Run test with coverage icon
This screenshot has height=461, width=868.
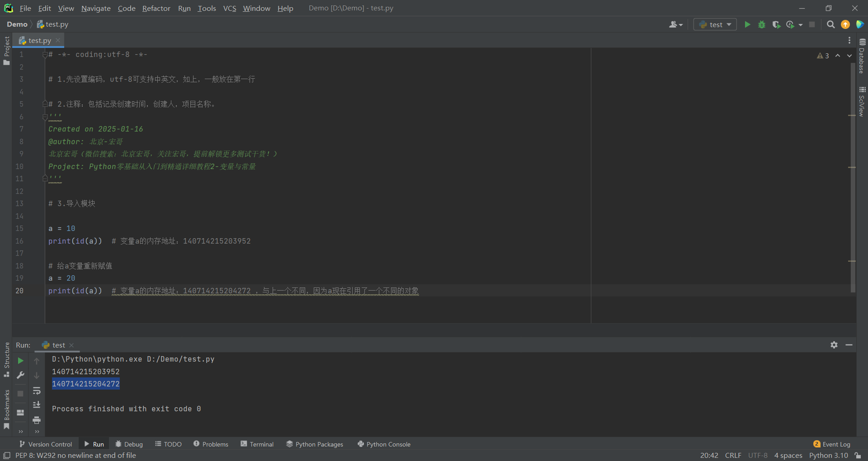pyautogui.click(x=776, y=24)
